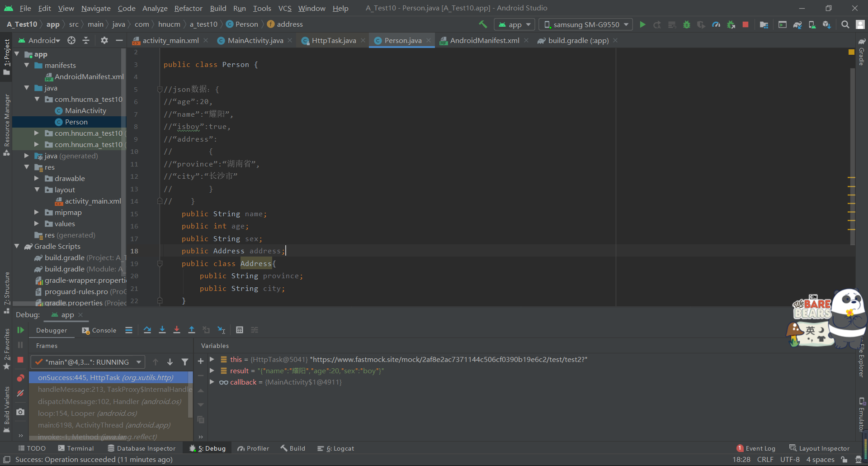Screen dimensions: 868x466
Task: Filter frames with funnel icon
Action: click(x=184, y=361)
